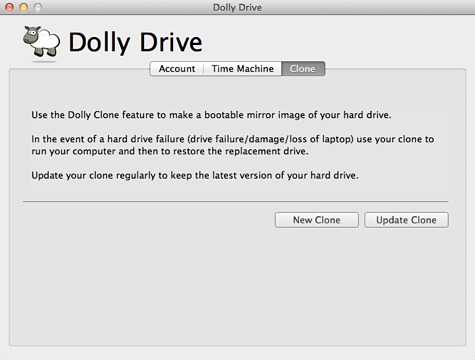475x360 pixels.
Task: Click text 'In the event of a hard drive failure'
Action: (x=108, y=139)
